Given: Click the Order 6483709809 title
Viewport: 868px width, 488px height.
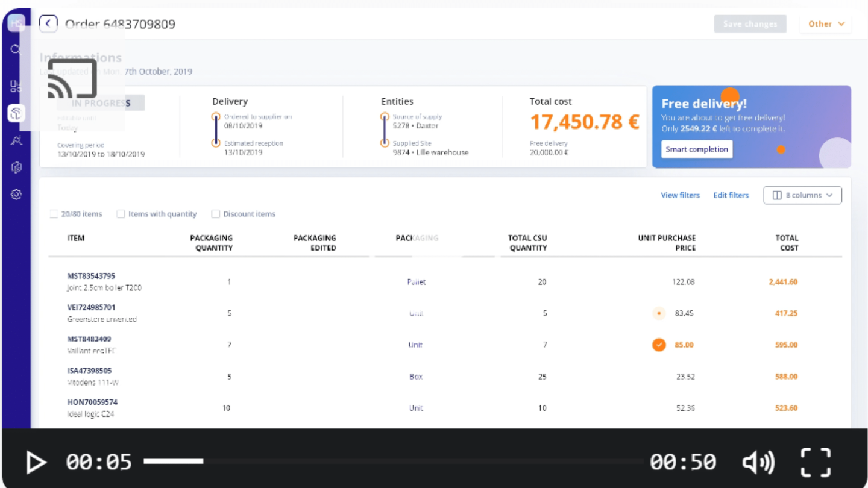Looking at the screenshot, I should click(120, 24).
